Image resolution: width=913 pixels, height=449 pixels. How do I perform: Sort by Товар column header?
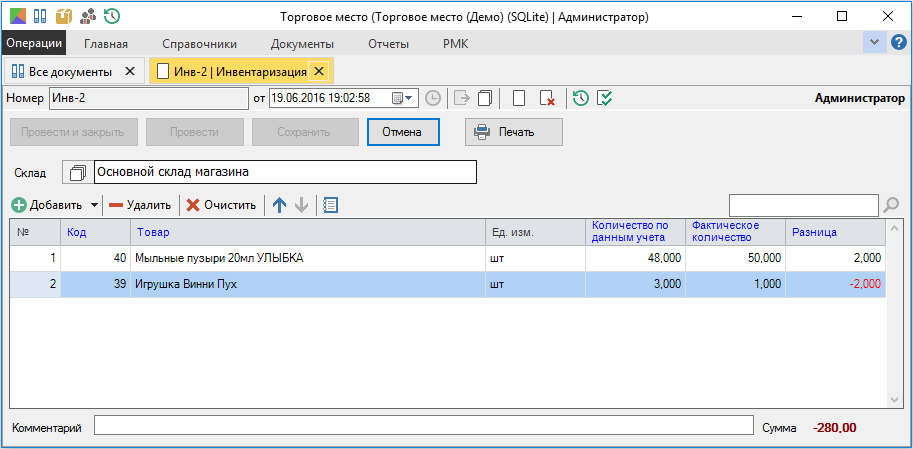coord(308,232)
